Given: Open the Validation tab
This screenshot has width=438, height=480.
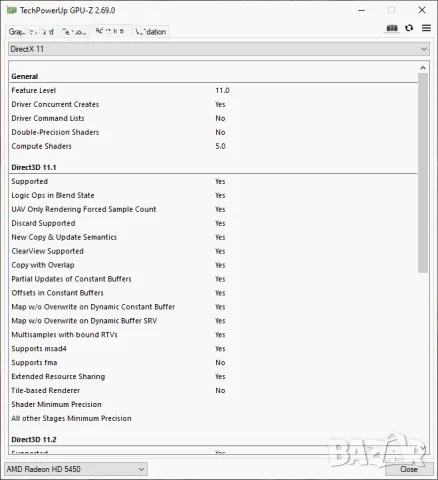Looking at the screenshot, I should [x=151, y=32].
